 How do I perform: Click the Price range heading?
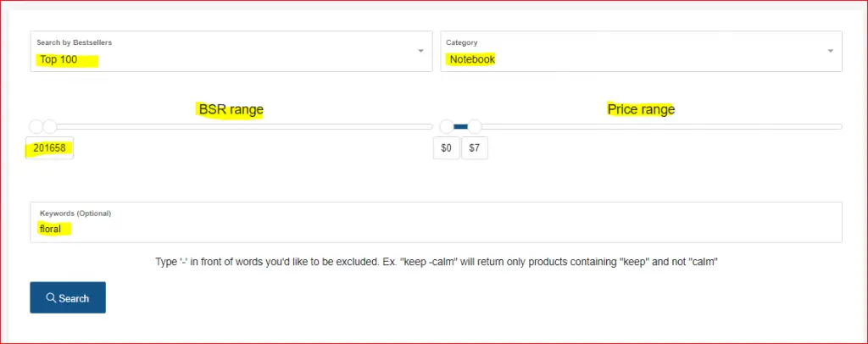tap(641, 109)
